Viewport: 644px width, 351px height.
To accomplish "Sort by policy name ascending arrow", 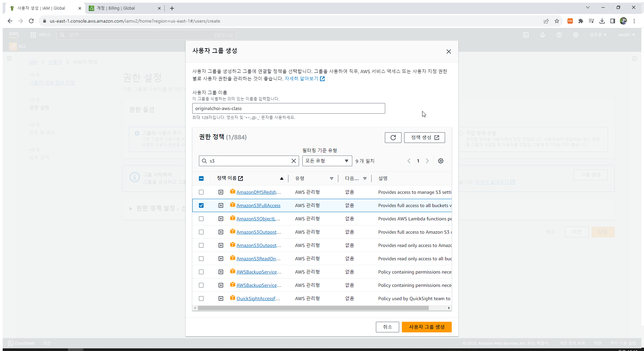I will [x=282, y=178].
